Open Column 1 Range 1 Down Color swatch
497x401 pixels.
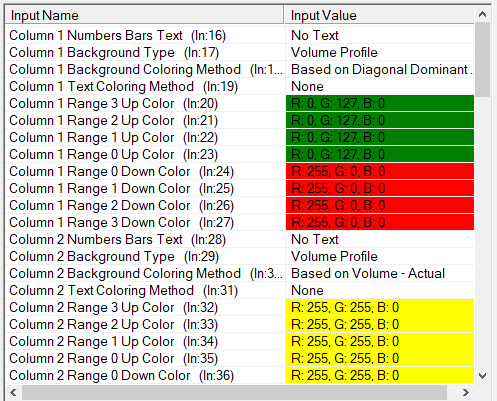click(380, 188)
